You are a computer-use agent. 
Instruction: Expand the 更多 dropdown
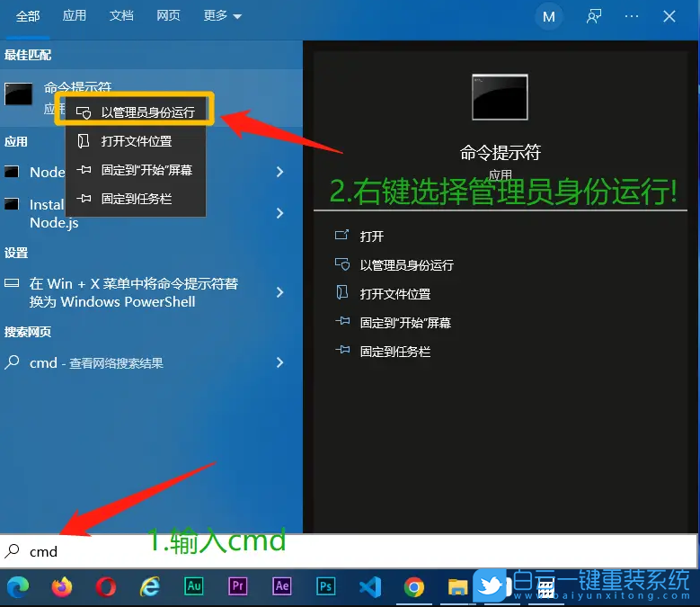click(222, 16)
